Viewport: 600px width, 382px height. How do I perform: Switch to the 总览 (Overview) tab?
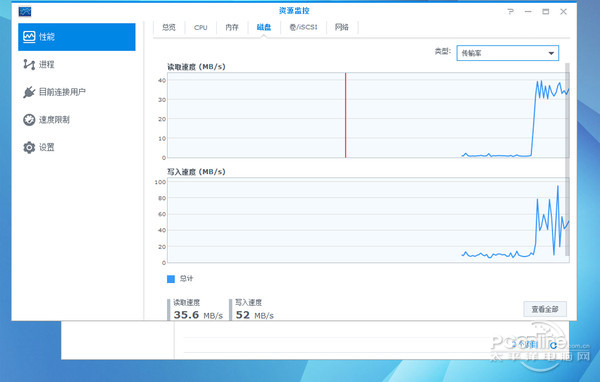[x=169, y=27]
